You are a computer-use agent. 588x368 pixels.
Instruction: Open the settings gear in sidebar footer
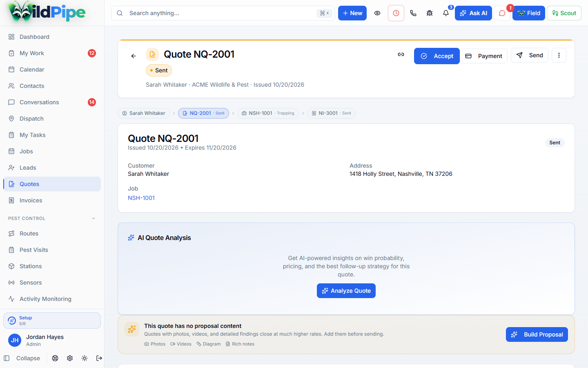(x=70, y=358)
